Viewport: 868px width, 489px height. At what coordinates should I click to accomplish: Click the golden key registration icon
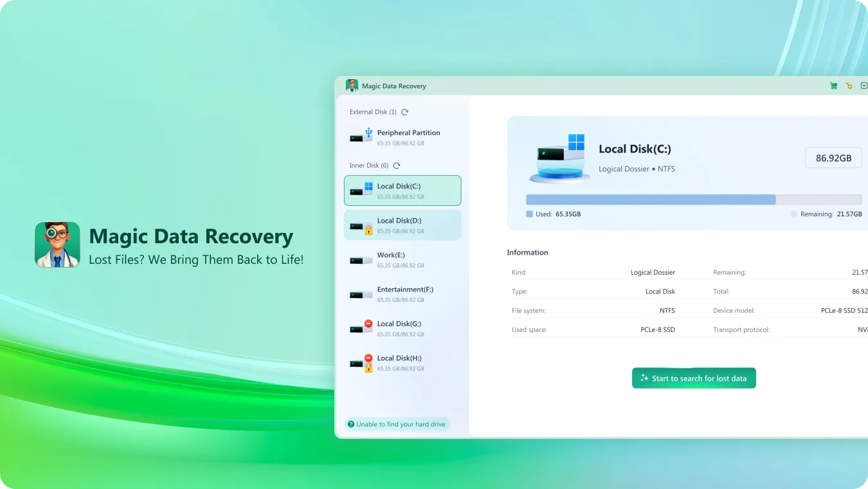click(x=849, y=86)
